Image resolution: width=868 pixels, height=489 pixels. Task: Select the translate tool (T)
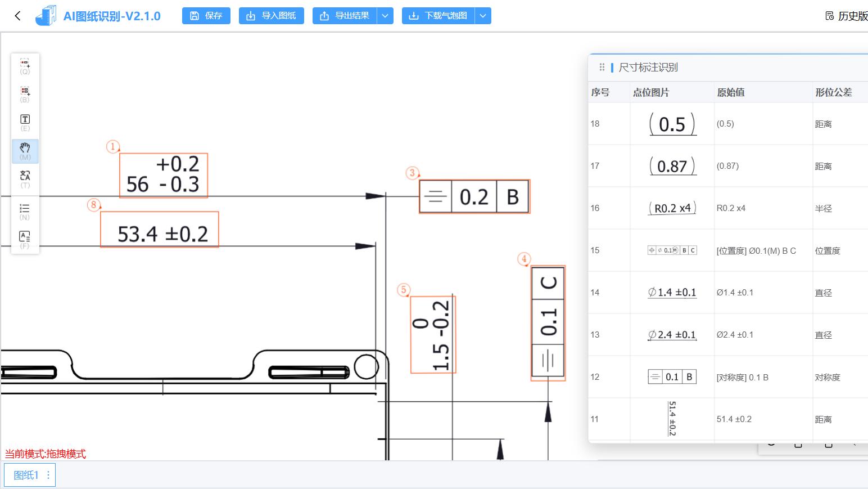(25, 179)
